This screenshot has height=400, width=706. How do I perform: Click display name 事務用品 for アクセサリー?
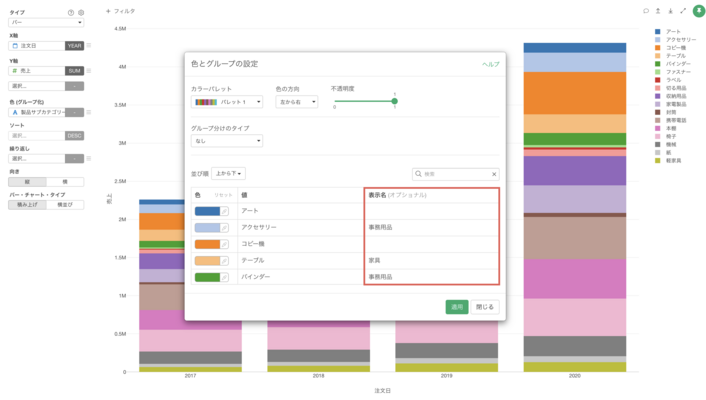[380, 227]
